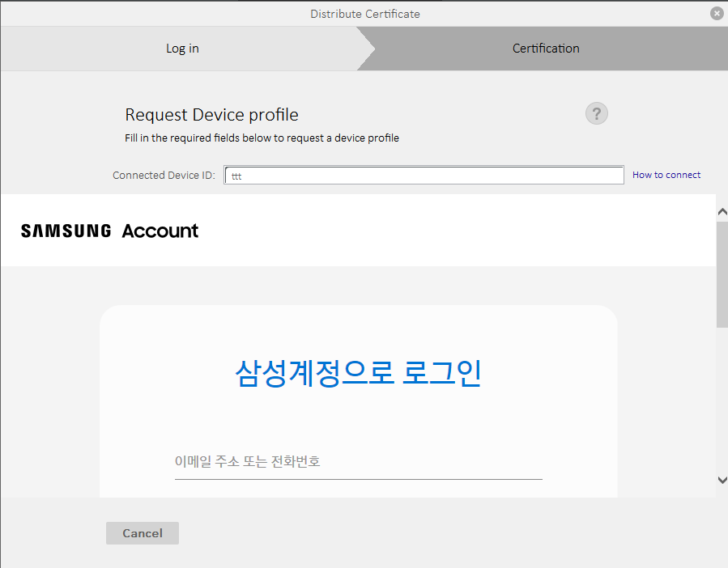The width and height of the screenshot is (728, 568).
Task: Click the 'Fill in the required fields' text
Action: (x=262, y=138)
